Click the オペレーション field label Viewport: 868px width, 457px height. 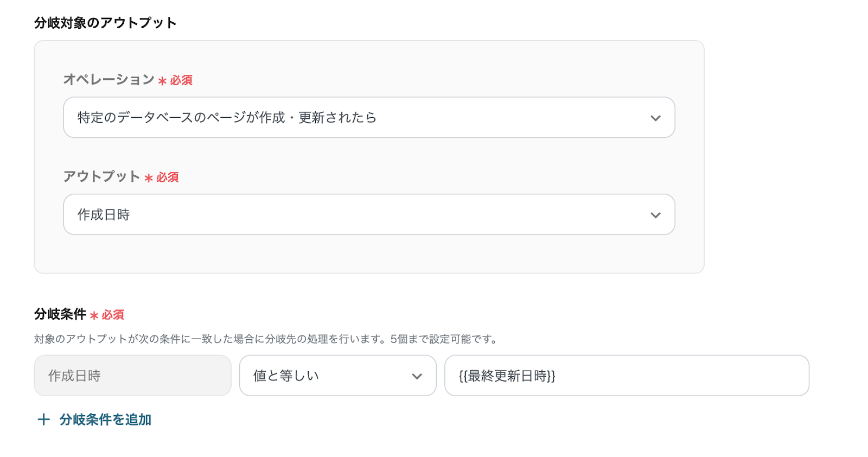pos(109,80)
